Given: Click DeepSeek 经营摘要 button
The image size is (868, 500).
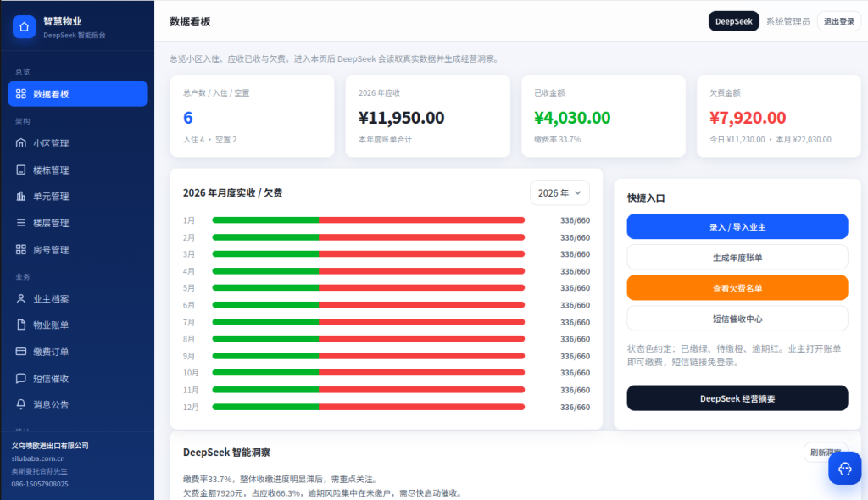Looking at the screenshot, I should click(737, 398).
